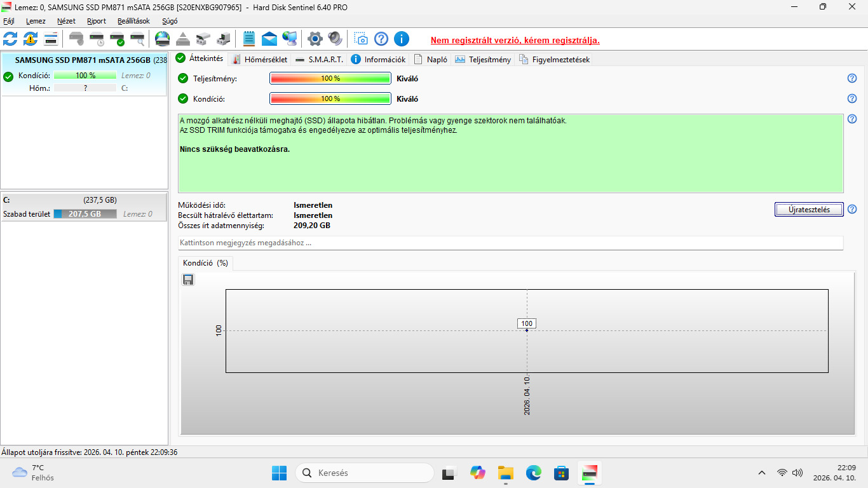Click the disk panel view toolbar icon
The width and height of the screenshot is (868, 488).
(51, 39)
